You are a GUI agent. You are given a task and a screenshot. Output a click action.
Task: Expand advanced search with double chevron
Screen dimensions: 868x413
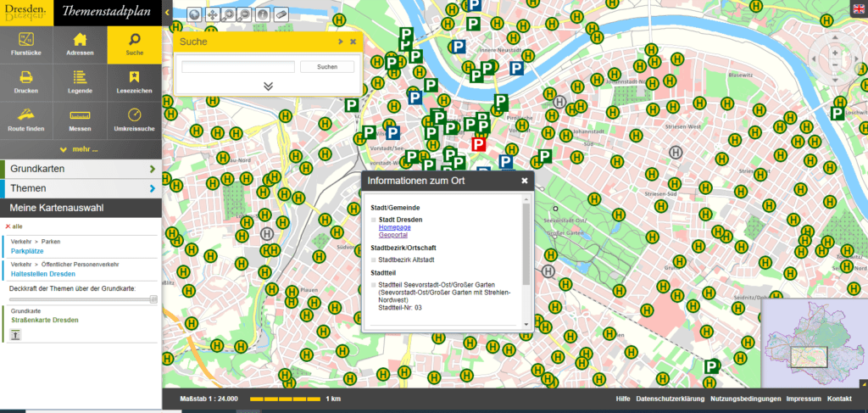269,87
